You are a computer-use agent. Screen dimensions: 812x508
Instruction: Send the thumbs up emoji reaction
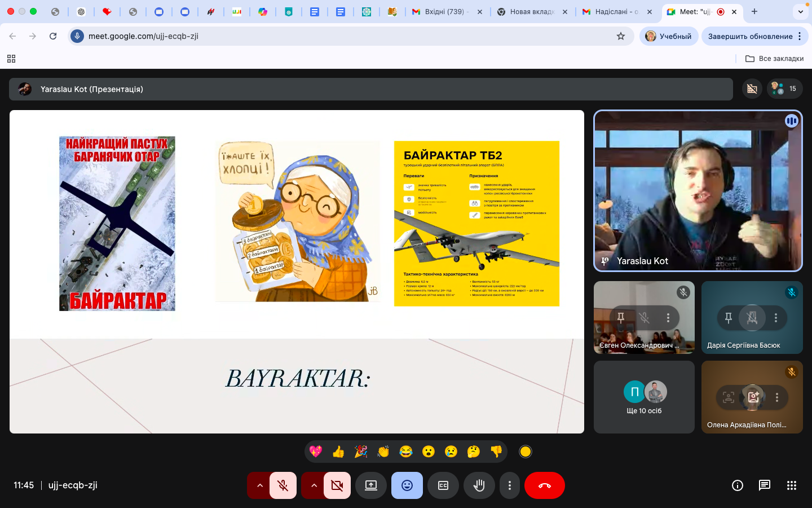338,452
